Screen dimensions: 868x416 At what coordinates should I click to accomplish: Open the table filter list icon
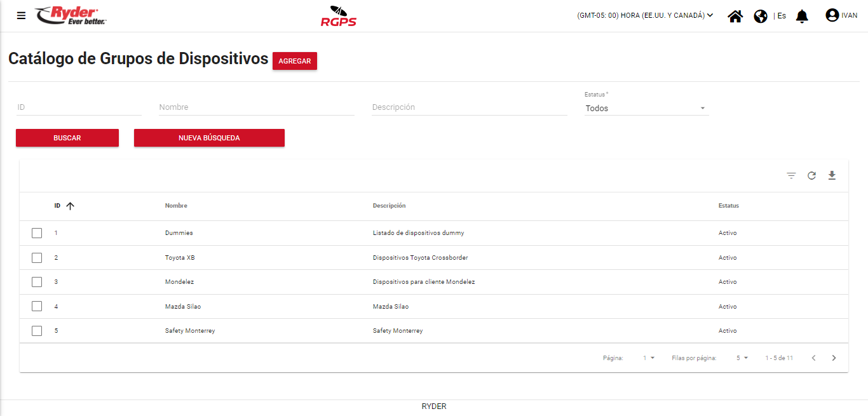click(791, 176)
